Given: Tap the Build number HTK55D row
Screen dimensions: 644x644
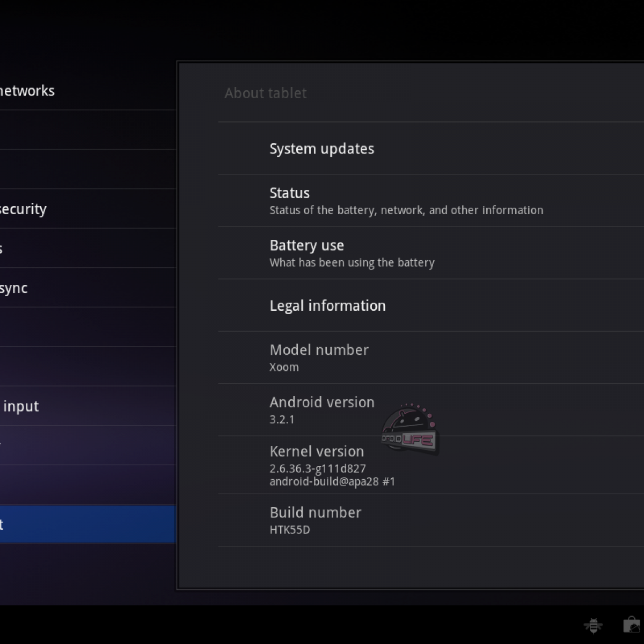Looking at the screenshot, I should pos(431,521).
